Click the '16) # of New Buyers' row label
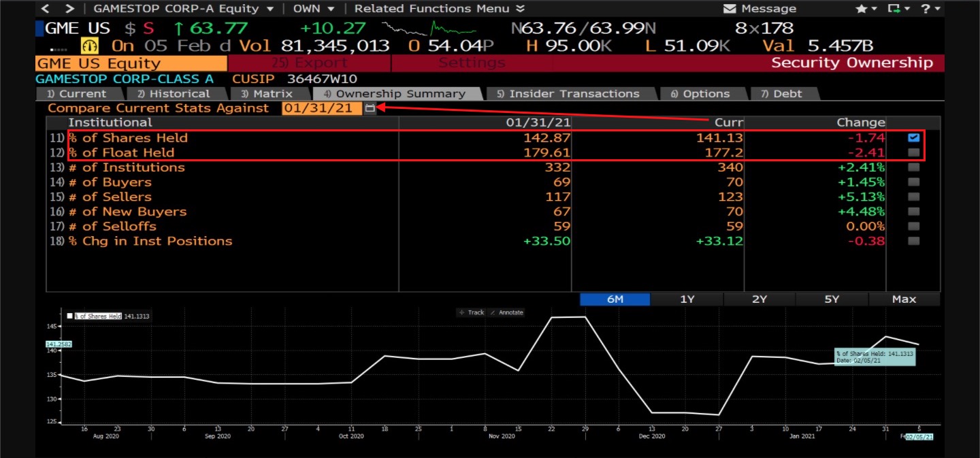 (117, 212)
